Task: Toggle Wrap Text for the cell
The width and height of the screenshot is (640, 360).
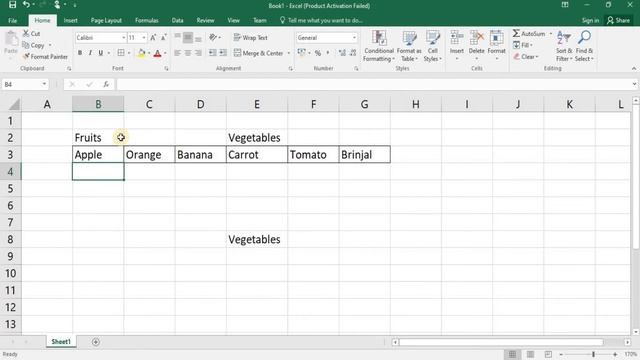Action: [250, 38]
